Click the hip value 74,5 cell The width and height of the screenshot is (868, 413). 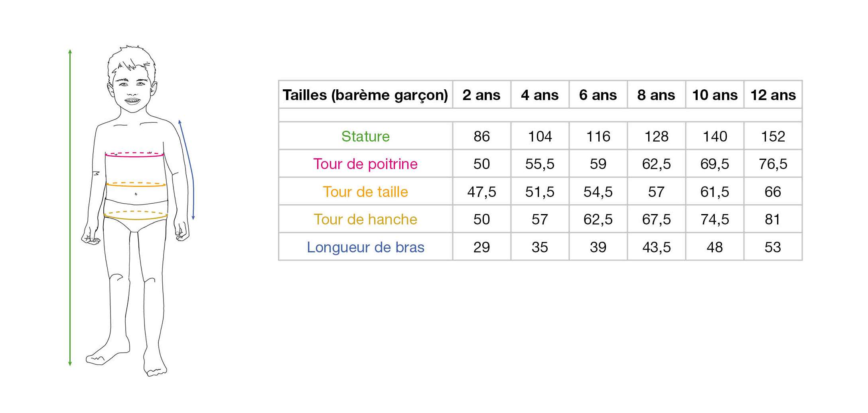coord(715,219)
